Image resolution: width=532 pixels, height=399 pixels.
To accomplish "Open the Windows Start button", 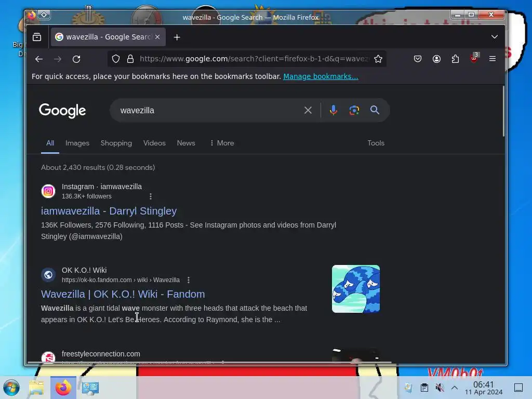I will tap(11, 388).
